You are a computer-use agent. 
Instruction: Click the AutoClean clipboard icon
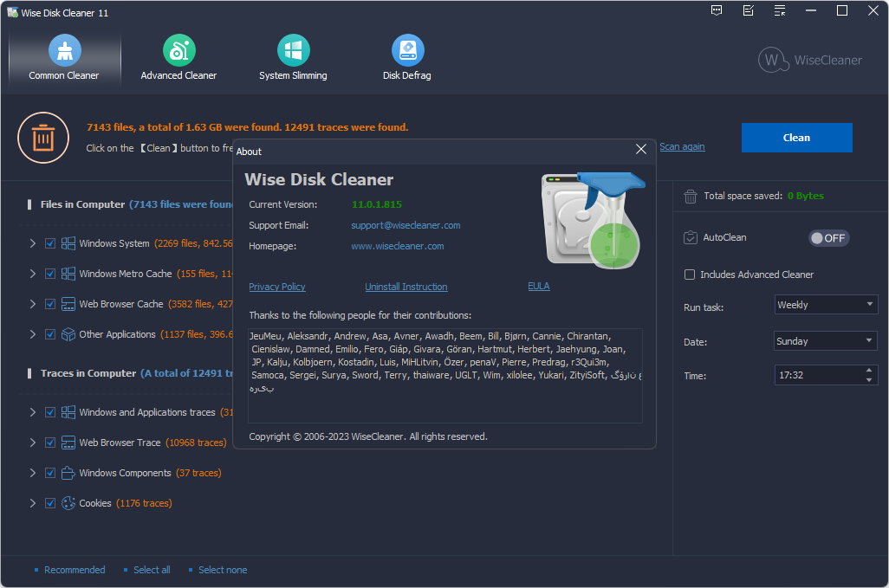(690, 237)
